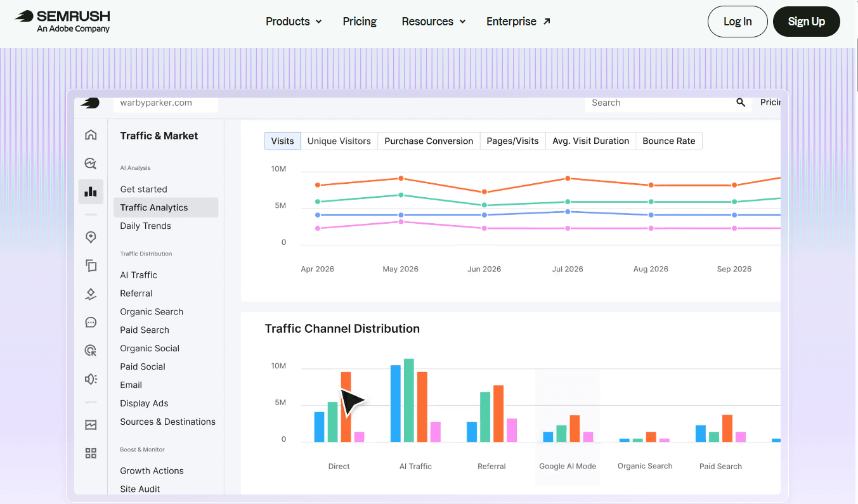Click the orange data point for May 2026

[x=401, y=178]
